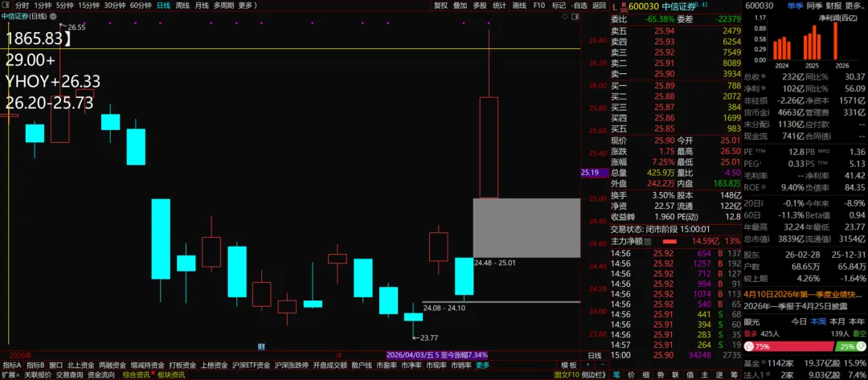Switch to 月线 monthly chart
This screenshot has height=380, width=868.
point(202,5)
